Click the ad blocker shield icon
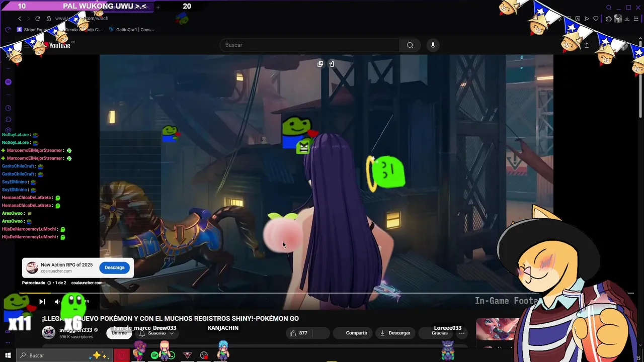 click(x=578, y=19)
